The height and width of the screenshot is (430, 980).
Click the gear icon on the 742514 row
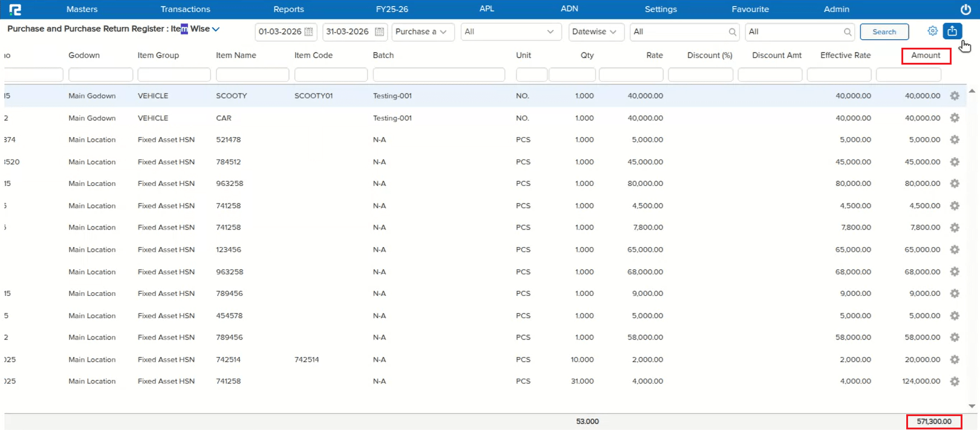tap(955, 359)
